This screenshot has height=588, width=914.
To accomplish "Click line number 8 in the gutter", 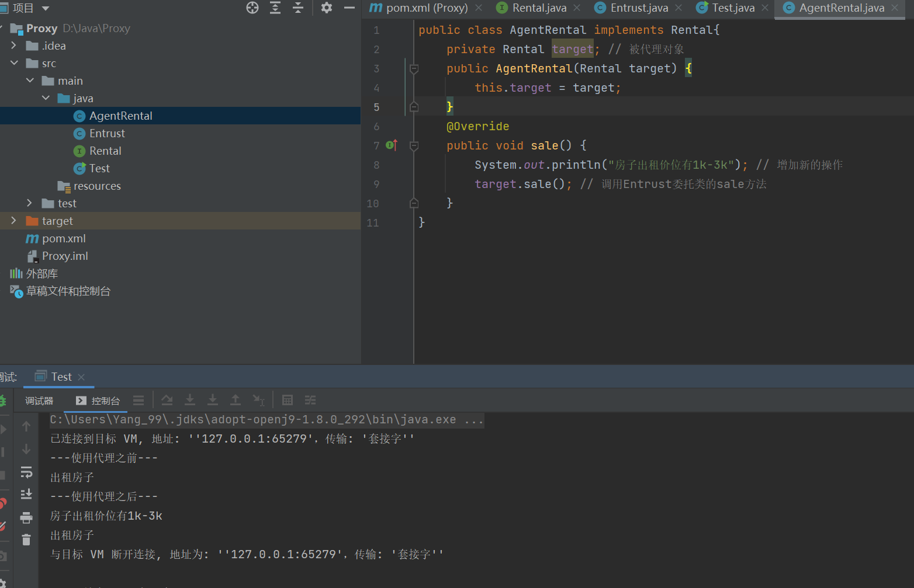I will 376,165.
